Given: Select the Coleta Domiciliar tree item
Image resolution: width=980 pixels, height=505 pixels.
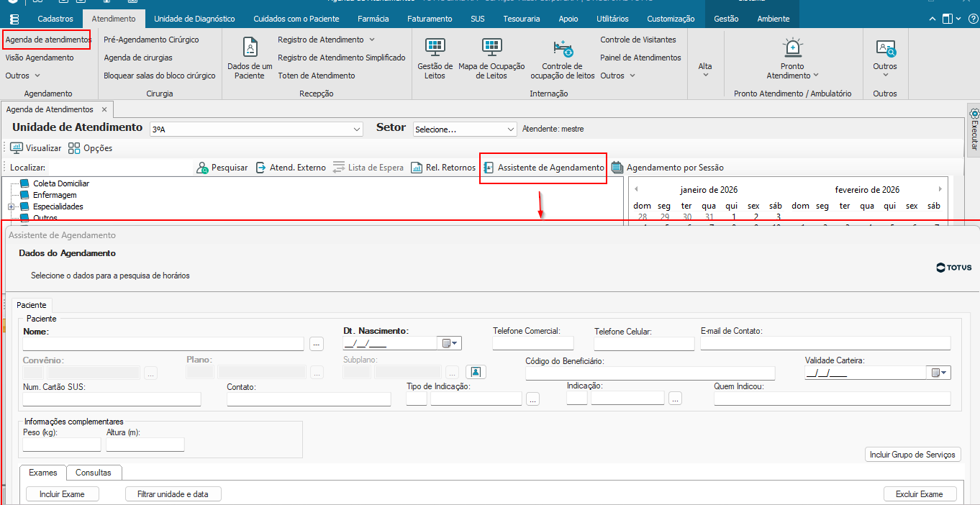Looking at the screenshot, I should 61,183.
